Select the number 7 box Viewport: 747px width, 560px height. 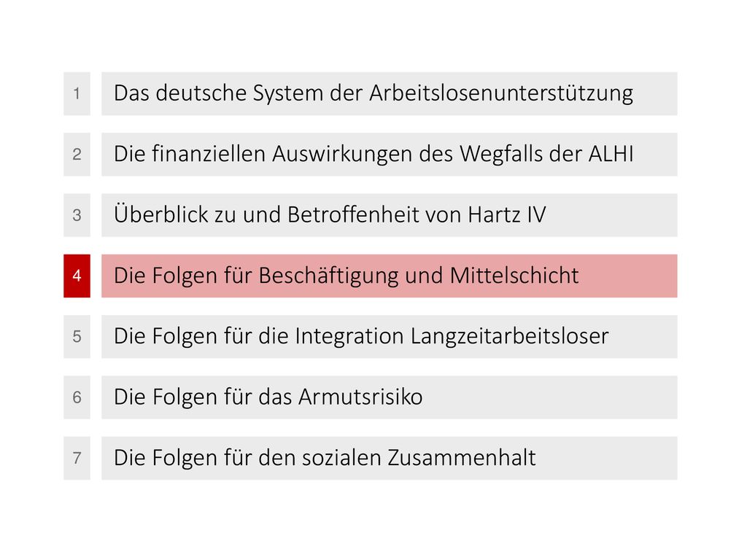77,458
